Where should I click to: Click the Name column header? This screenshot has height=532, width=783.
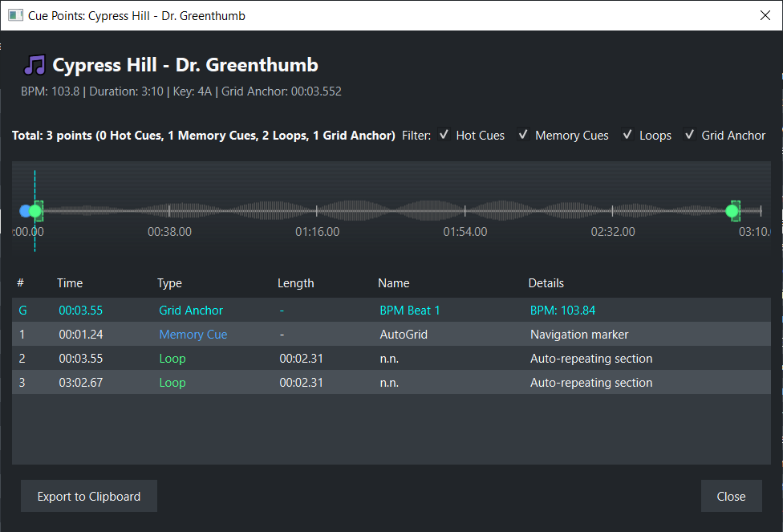click(x=393, y=283)
